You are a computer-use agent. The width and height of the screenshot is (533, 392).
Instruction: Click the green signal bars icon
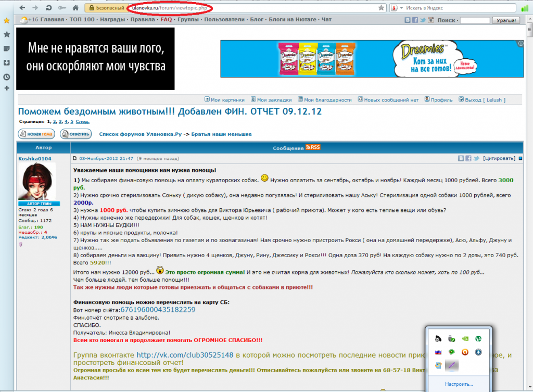coord(525,8)
